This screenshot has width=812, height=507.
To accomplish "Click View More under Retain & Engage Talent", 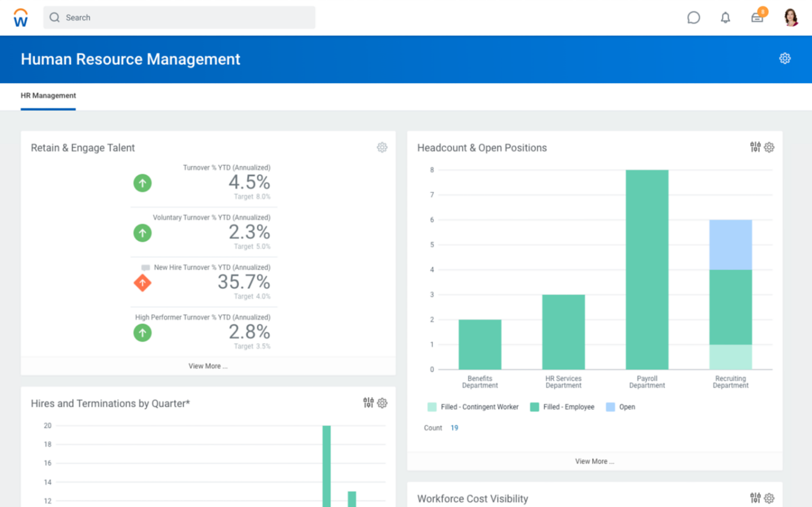I will point(208,366).
